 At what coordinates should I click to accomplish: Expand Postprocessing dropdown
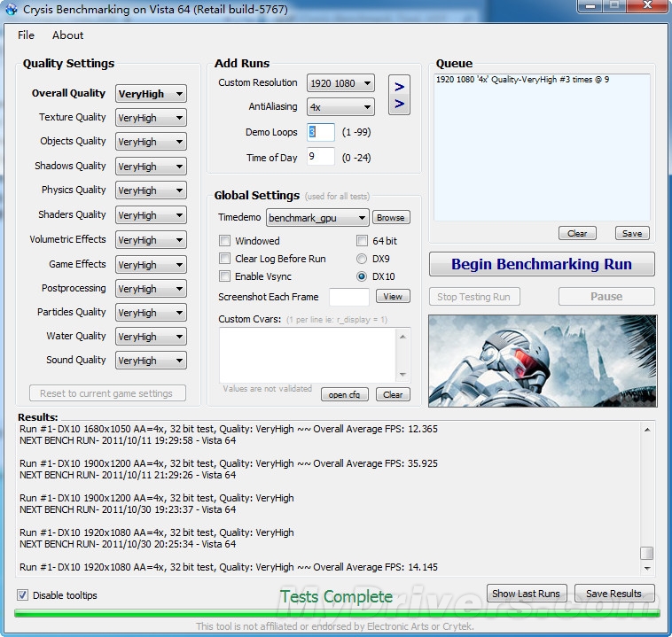pyautogui.click(x=151, y=289)
